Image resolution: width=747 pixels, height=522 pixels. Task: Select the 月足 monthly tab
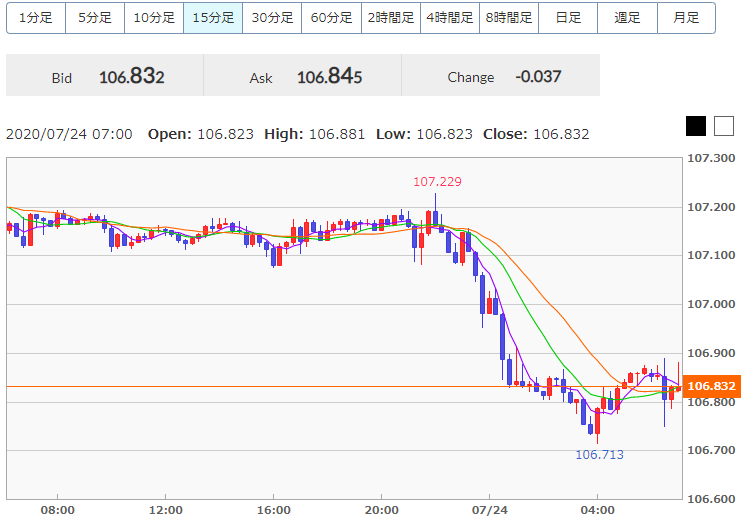point(686,18)
